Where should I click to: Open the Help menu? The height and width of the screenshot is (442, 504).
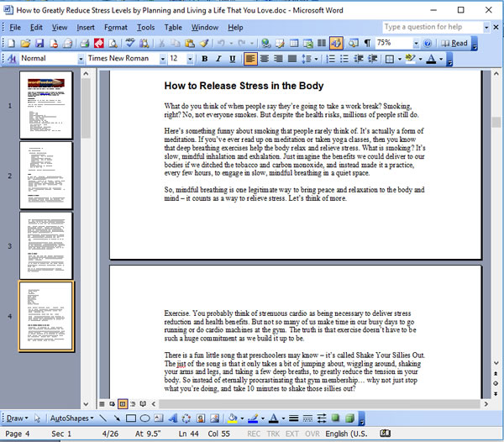click(235, 28)
